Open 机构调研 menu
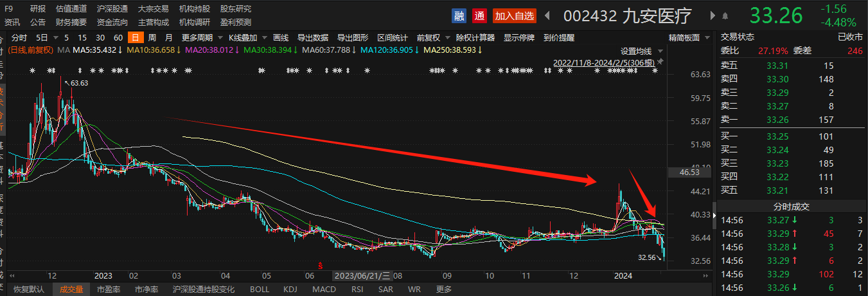 coord(195,22)
